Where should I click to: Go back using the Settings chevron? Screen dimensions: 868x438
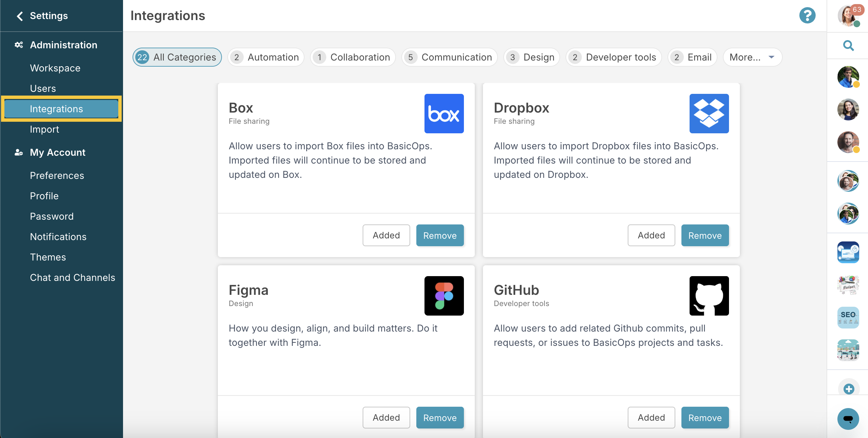[20, 16]
